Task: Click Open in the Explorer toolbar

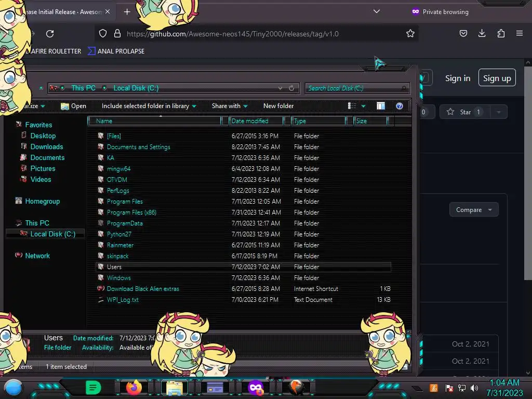Action: (73, 106)
